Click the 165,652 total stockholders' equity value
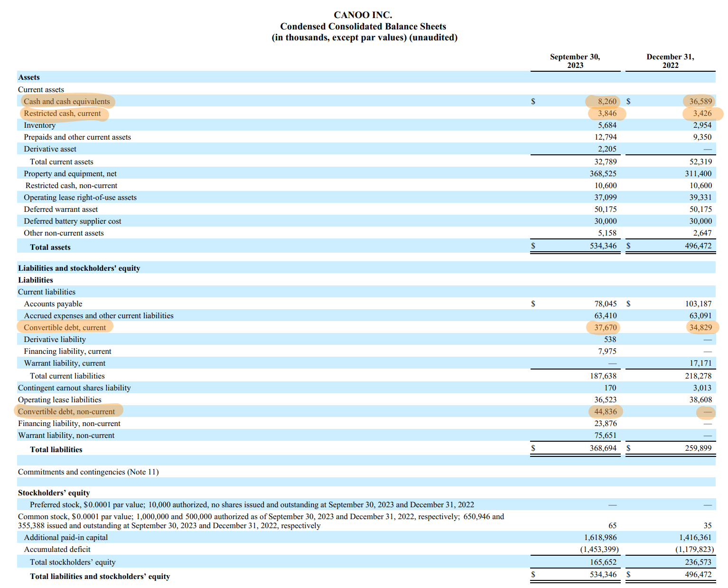 [x=603, y=562]
